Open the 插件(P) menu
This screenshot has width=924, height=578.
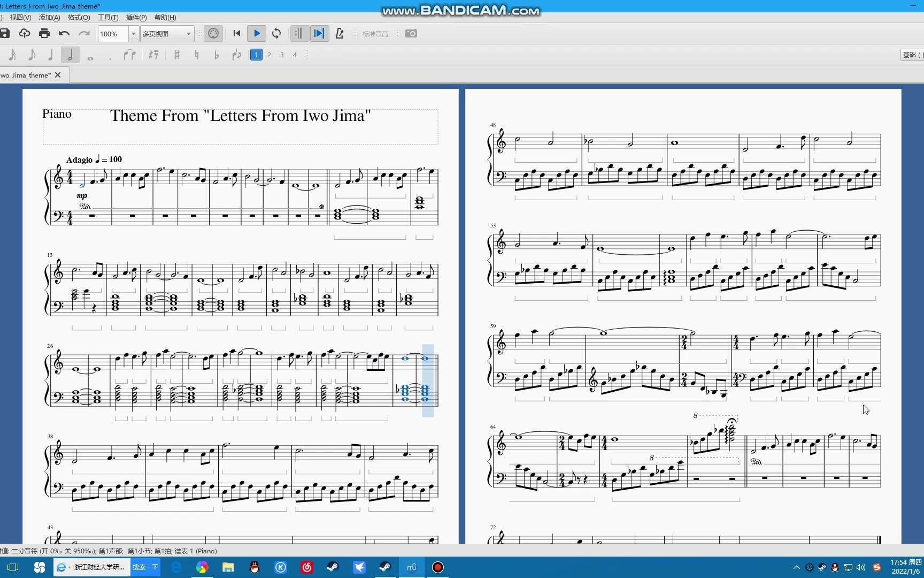136,18
